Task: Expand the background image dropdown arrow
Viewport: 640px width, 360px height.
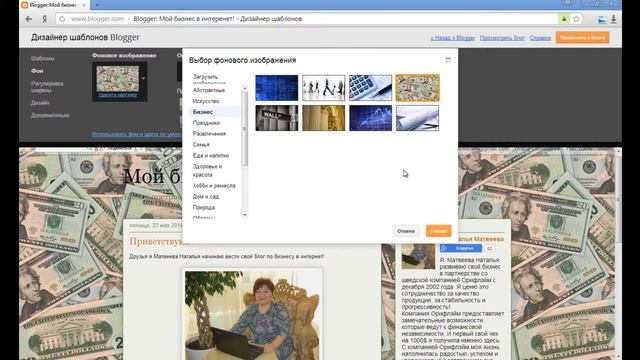Action: pyautogui.click(x=143, y=78)
